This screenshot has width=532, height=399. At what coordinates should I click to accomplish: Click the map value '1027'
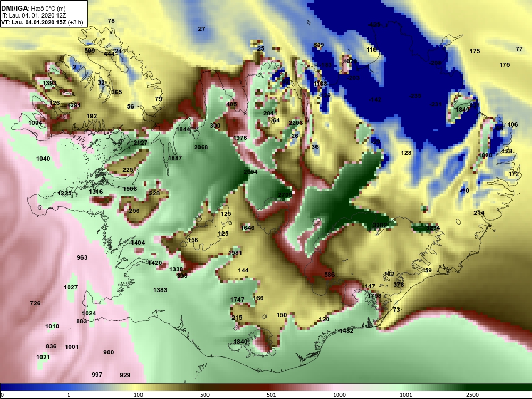(71, 287)
